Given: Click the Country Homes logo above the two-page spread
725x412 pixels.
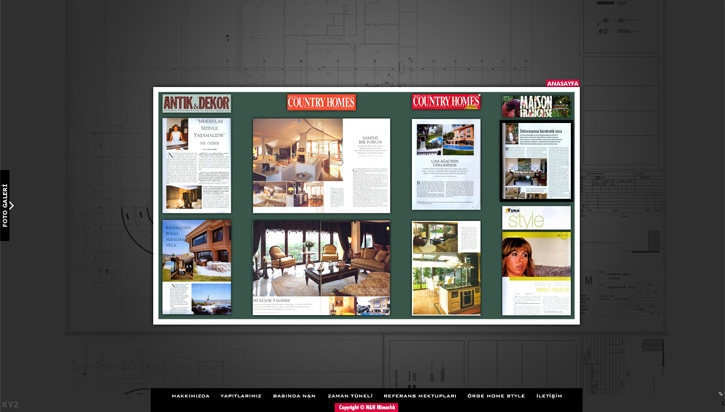Looking at the screenshot, I should click(x=321, y=102).
